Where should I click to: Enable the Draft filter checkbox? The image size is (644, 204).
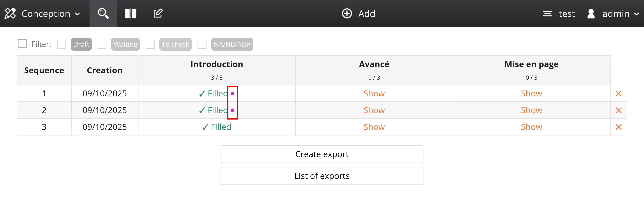(61, 44)
